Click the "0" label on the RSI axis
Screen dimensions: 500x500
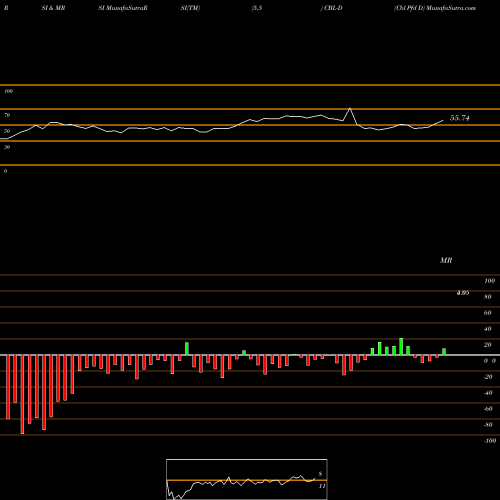(5, 171)
